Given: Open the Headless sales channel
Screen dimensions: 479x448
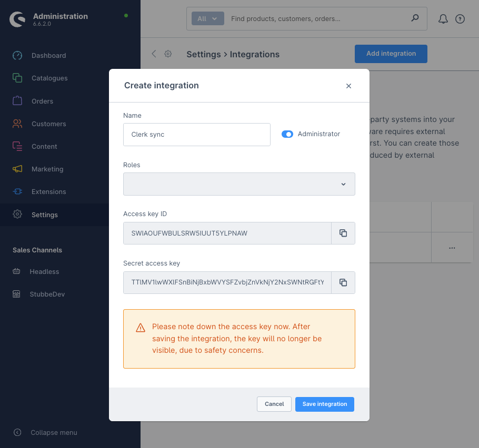Looking at the screenshot, I should point(44,271).
